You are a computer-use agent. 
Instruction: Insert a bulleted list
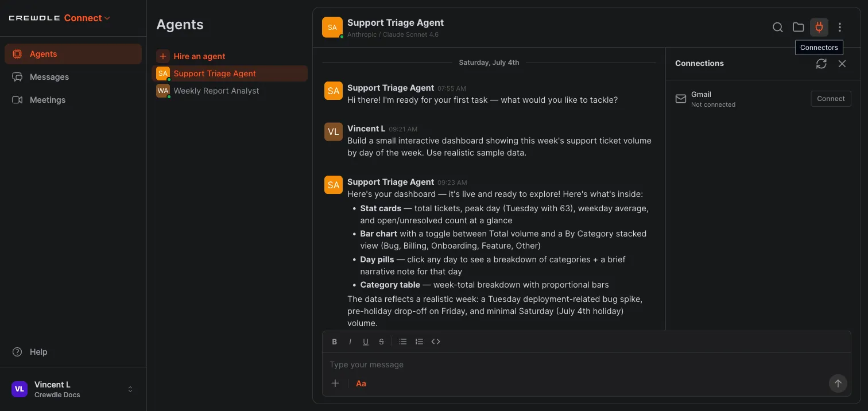pyautogui.click(x=403, y=342)
